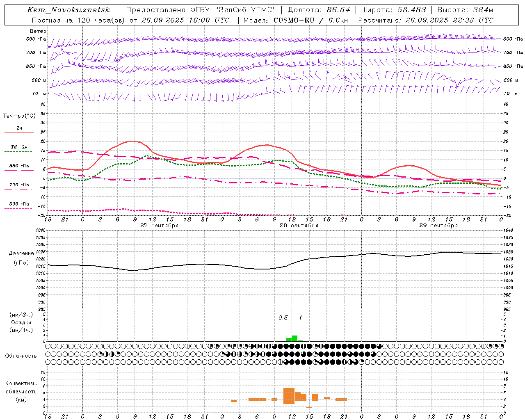This screenshot has height=420, width=525.
Task: Click the 10 м wind level label on left
Action: [40, 94]
